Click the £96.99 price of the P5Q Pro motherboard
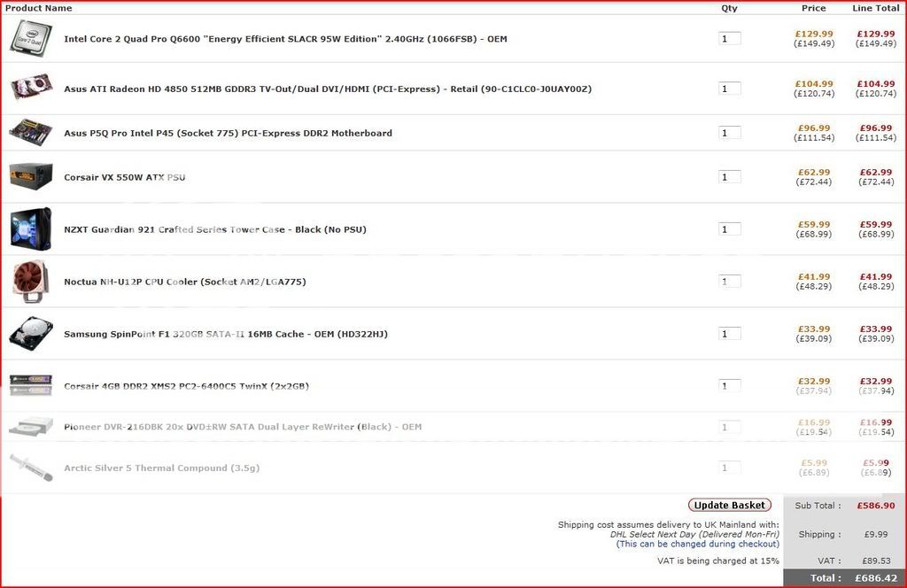This screenshot has width=907, height=588. tap(814, 128)
